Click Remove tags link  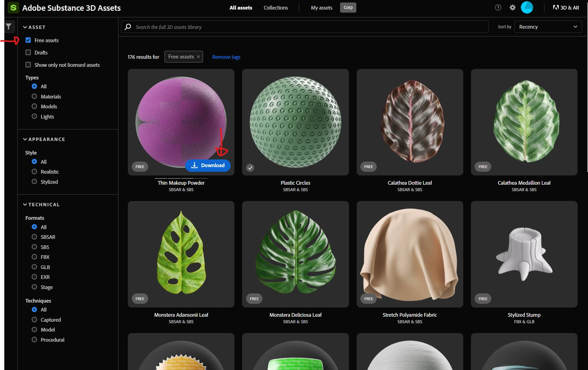click(x=226, y=57)
